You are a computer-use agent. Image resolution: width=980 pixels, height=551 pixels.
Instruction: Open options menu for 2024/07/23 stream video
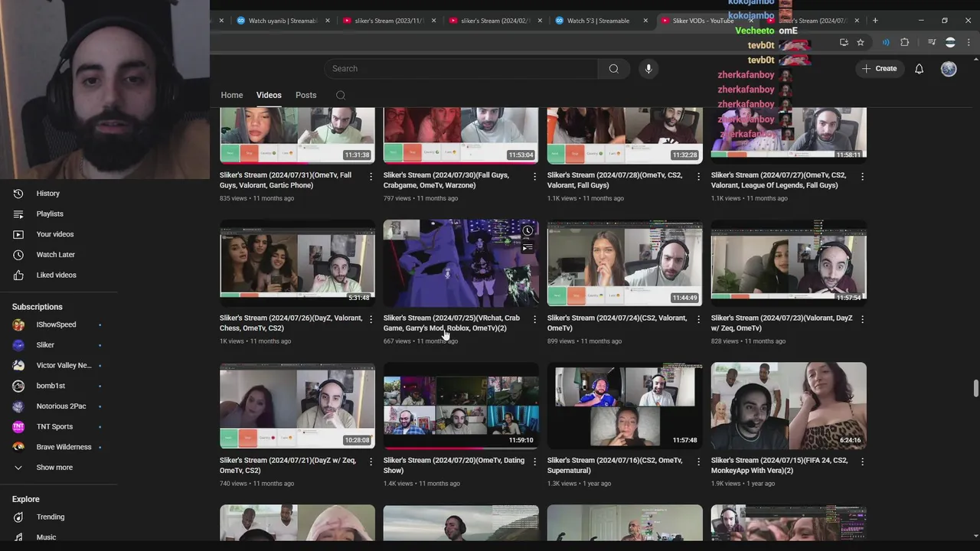coord(862,318)
